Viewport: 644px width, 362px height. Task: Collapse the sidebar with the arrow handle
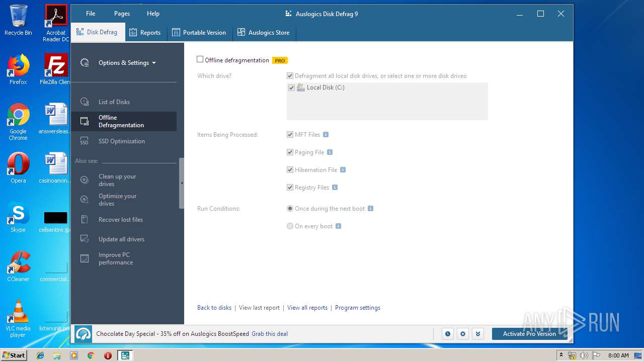click(182, 183)
